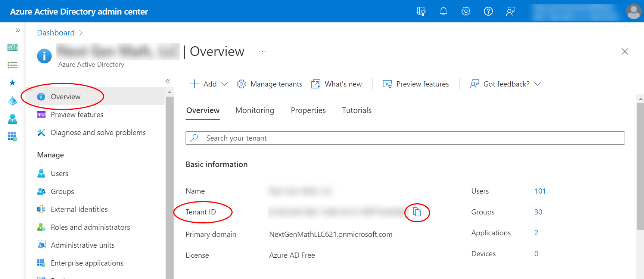This screenshot has width=644, height=279.
Task: Open Azure Active Directory diamond icon
Action: (x=12, y=101)
